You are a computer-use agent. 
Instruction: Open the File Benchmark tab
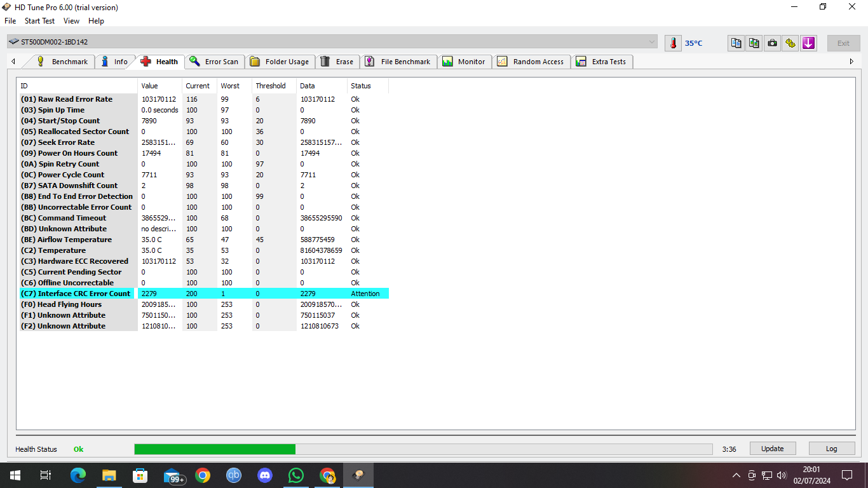(398, 62)
